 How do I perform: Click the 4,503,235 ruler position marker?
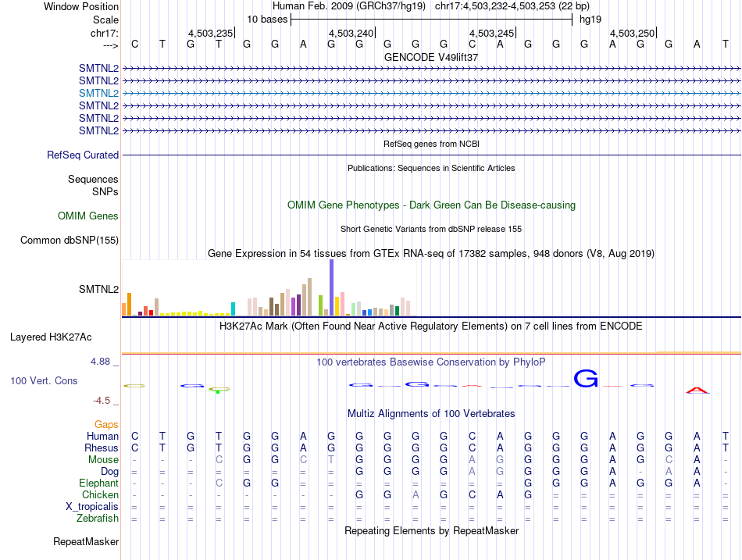(211, 33)
